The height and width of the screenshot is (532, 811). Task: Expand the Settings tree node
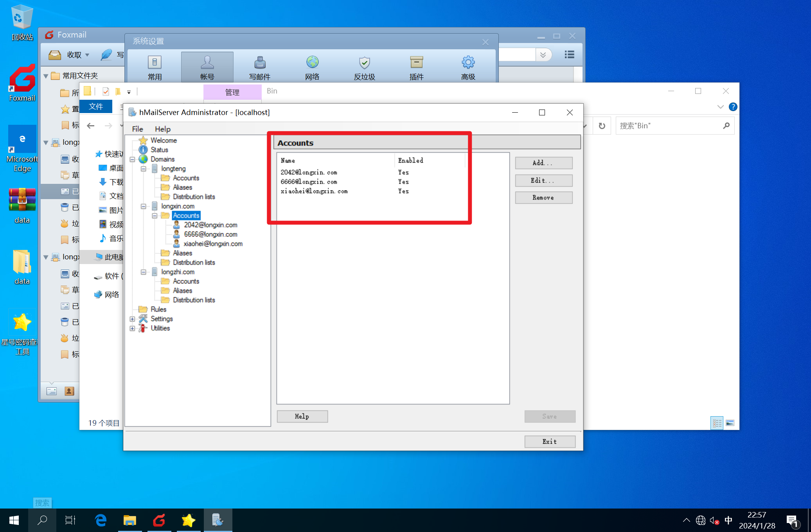[133, 319]
